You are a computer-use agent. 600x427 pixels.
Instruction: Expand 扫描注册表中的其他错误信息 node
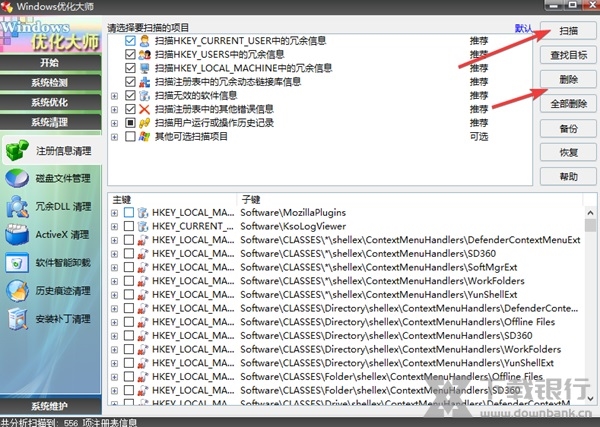114,109
